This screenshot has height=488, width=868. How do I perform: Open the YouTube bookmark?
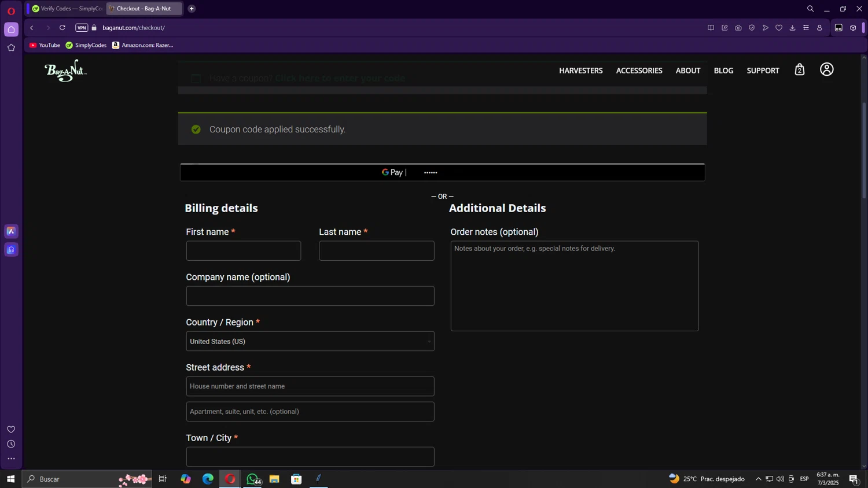45,45
